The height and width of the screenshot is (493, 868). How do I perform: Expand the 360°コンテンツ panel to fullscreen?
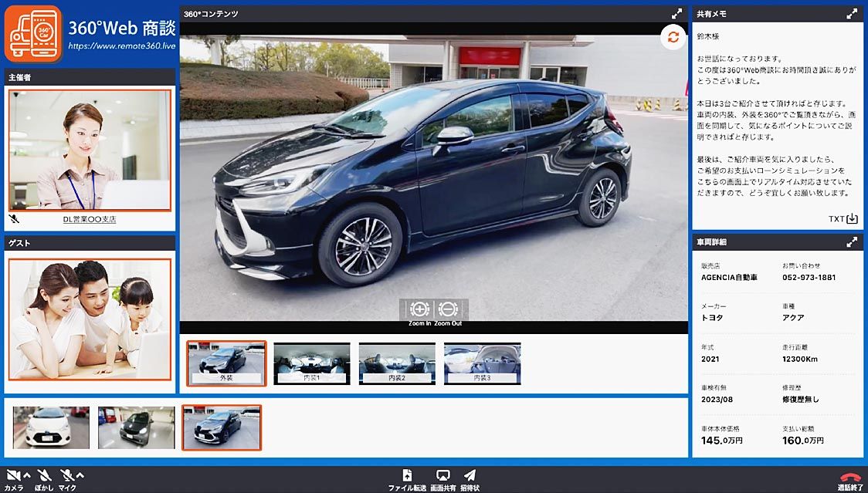pos(676,14)
